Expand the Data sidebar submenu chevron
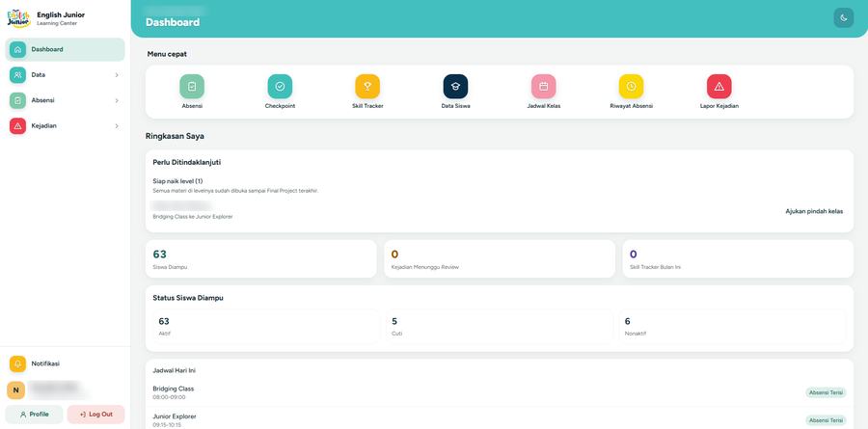Screen dimensions: 868x429 pos(117,75)
